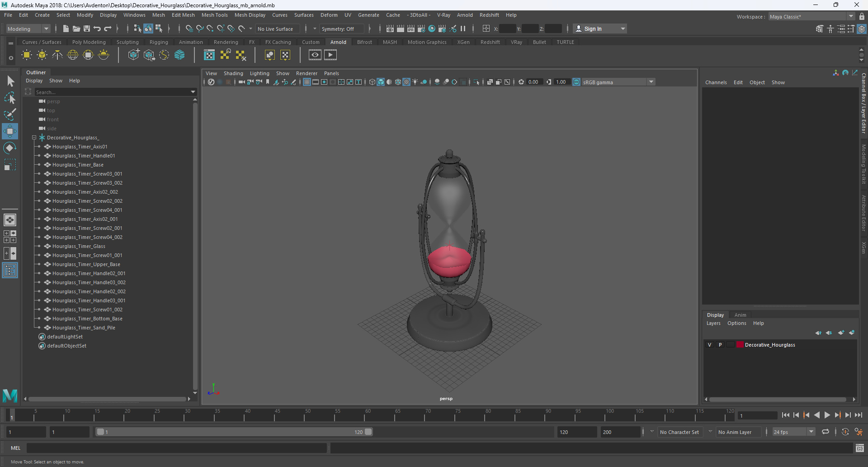Click Arnold Physical Sky shelf icon
The width and height of the screenshot is (868, 467).
(x=104, y=55)
